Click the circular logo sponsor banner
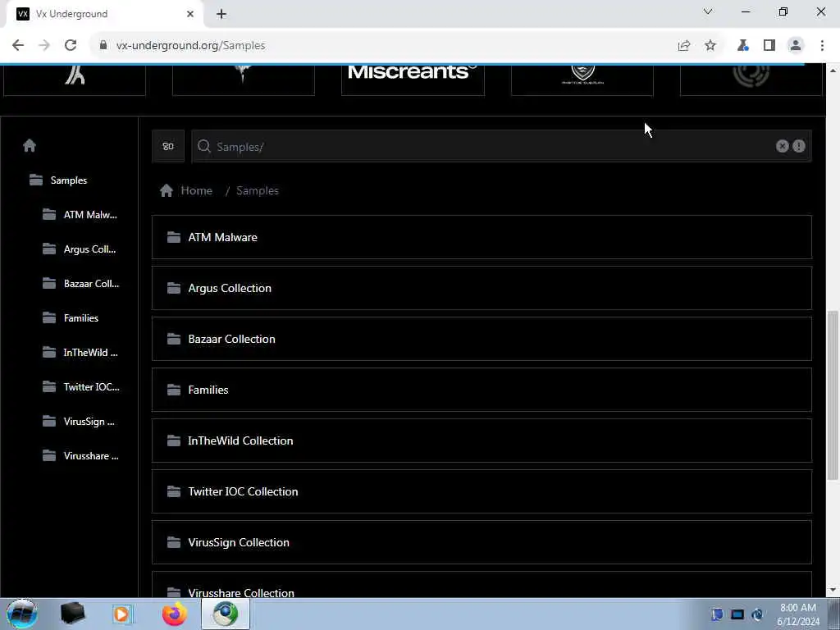This screenshot has width=840, height=630. point(751,80)
